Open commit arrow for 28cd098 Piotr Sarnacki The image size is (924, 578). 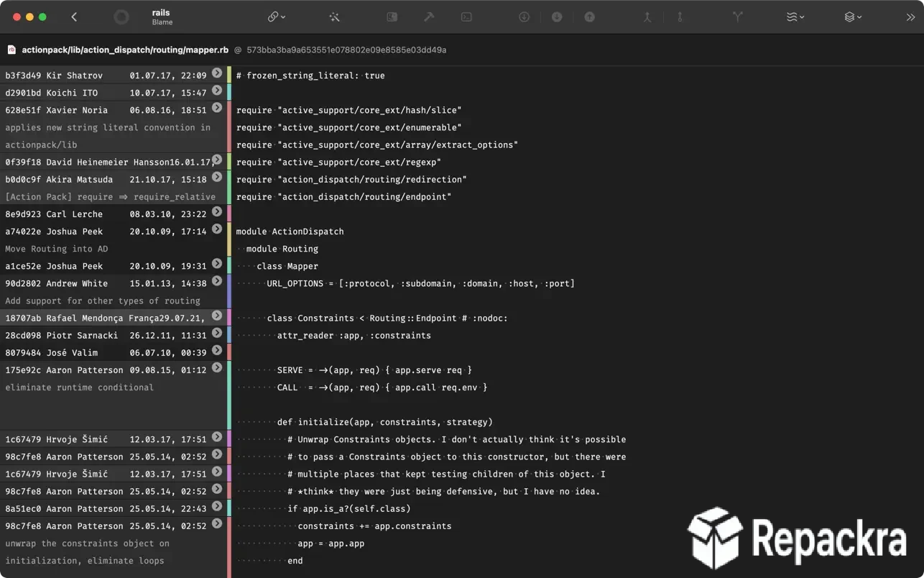(217, 333)
